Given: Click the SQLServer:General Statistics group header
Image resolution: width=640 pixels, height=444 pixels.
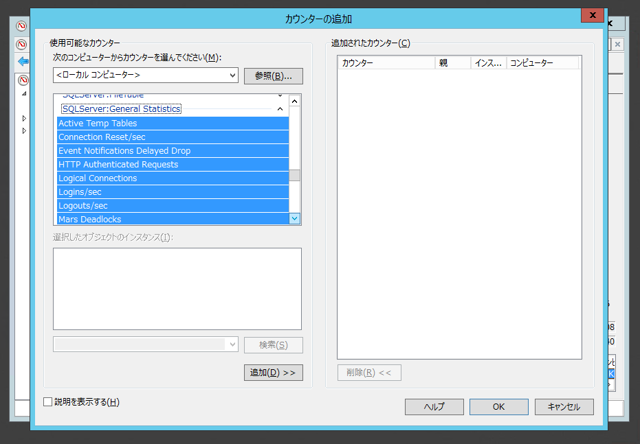Looking at the screenshot, I should click(121, 109).
